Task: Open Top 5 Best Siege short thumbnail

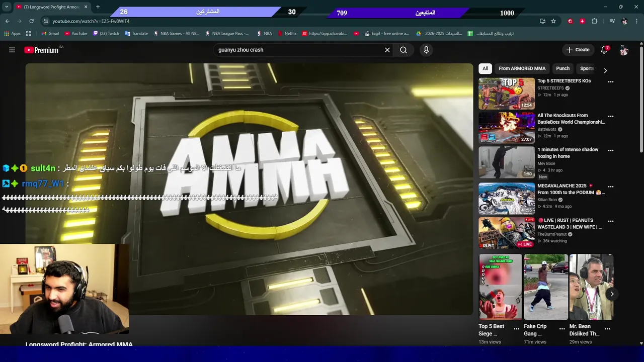Action: pos(500,287)
